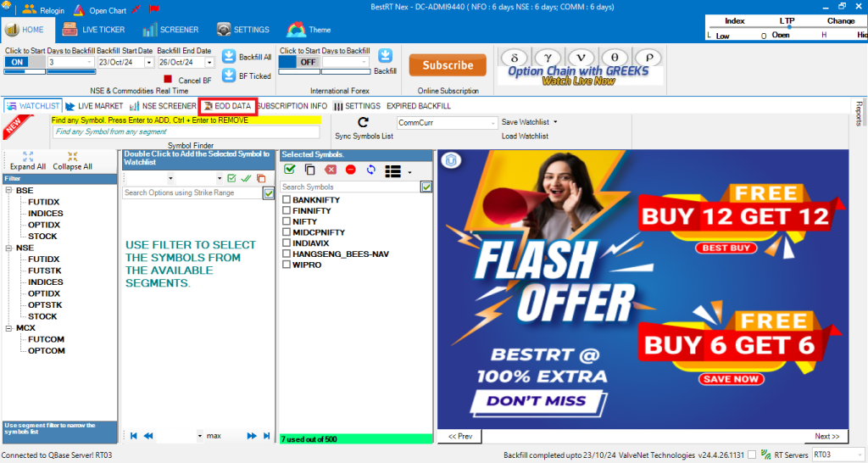868x463 pixels.
Task: Click the red circle remove icon in Selected Symbols
Action: 350,170
